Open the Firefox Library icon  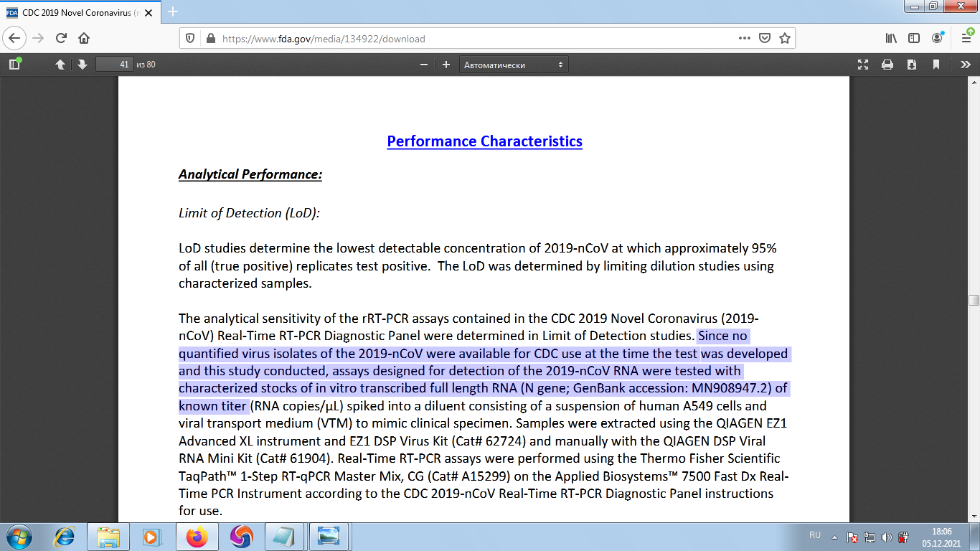coord(891,39)
